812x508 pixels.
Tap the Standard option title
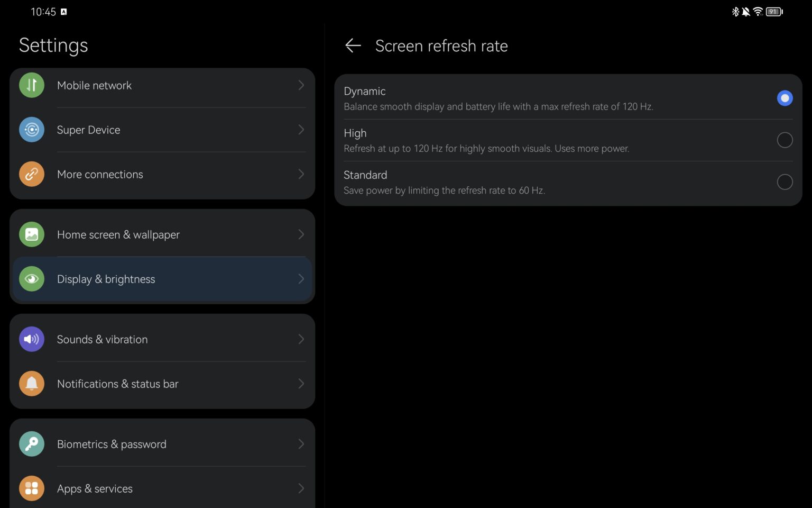[365, 175]
